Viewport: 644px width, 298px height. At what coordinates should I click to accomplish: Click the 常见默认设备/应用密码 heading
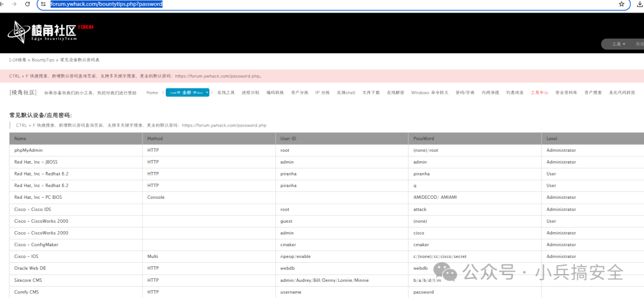41,115
